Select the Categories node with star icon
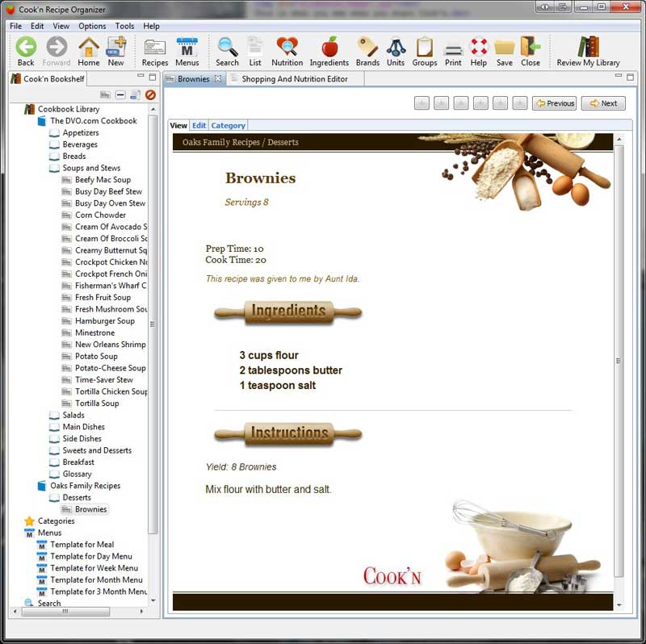 tap(49, 521)
